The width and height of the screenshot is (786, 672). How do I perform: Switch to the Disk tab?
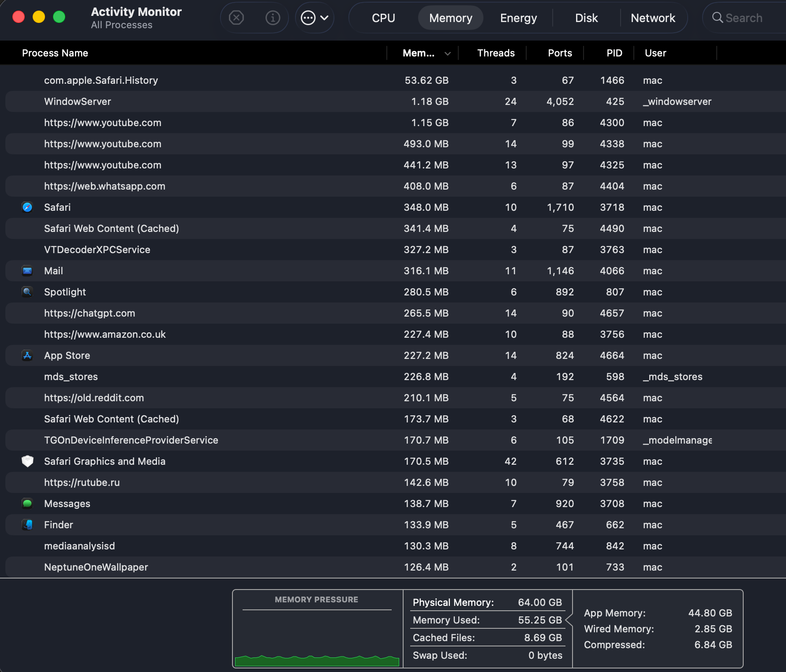(x=586, y=18)
